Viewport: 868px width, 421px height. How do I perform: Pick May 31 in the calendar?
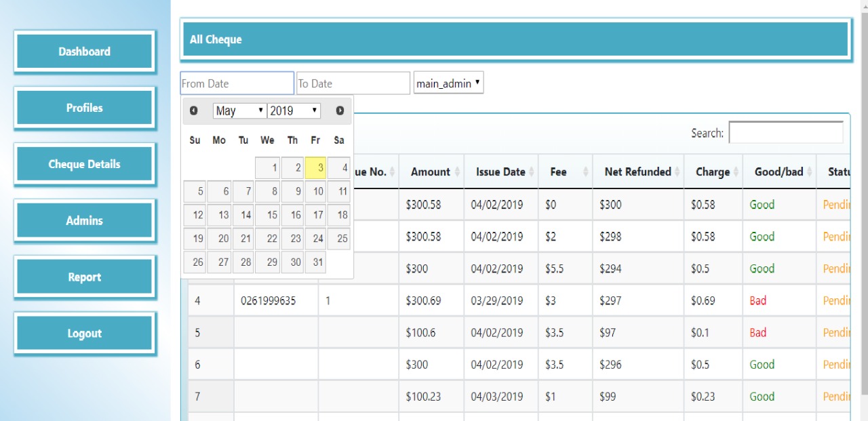point(315,262)
